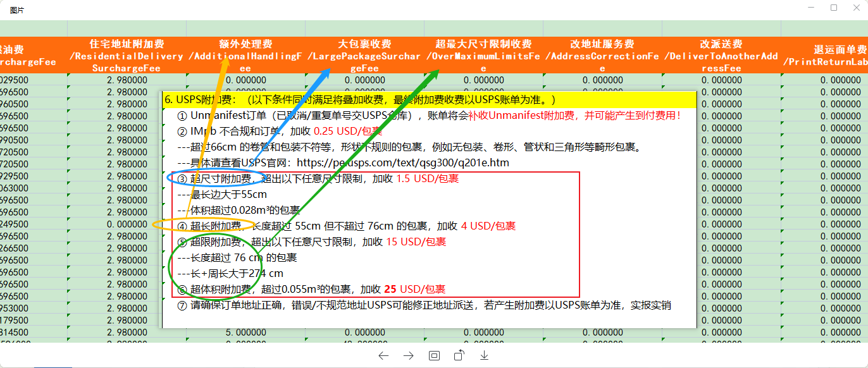Click the '---长度超过 76 cm 的包裹' line
The width and height of the screenshot is (868, 368).
click(x=237, y=258)
